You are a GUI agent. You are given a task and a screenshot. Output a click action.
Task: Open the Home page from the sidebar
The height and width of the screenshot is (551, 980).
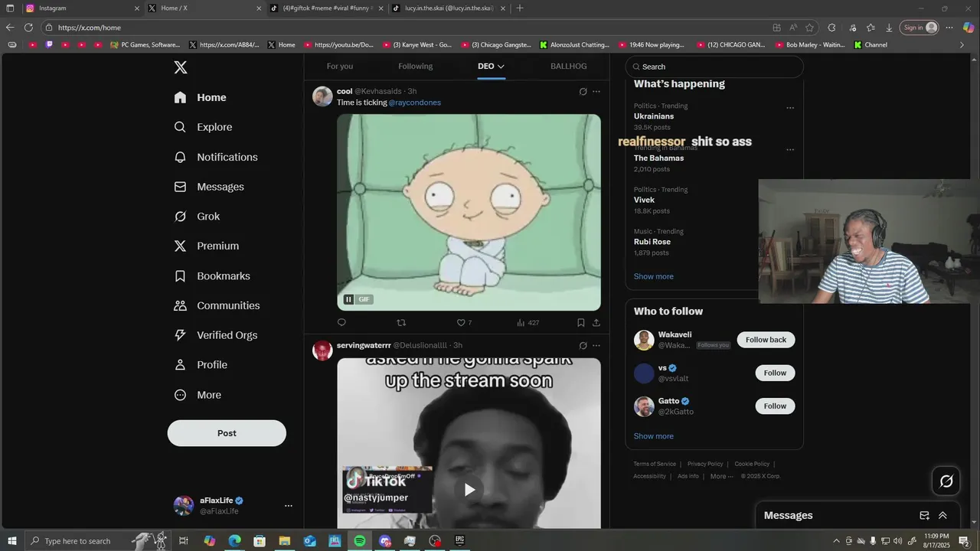[200, 97]
